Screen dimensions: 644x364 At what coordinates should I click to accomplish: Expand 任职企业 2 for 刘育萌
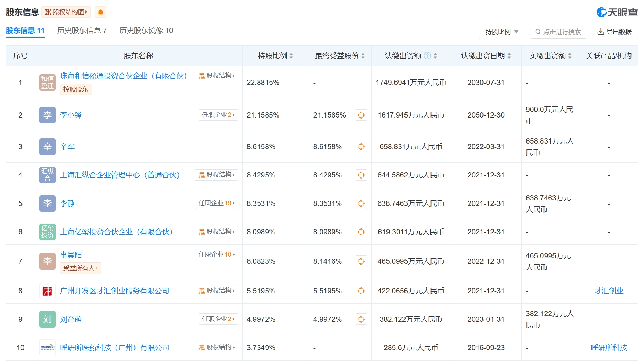click(218, 319)
